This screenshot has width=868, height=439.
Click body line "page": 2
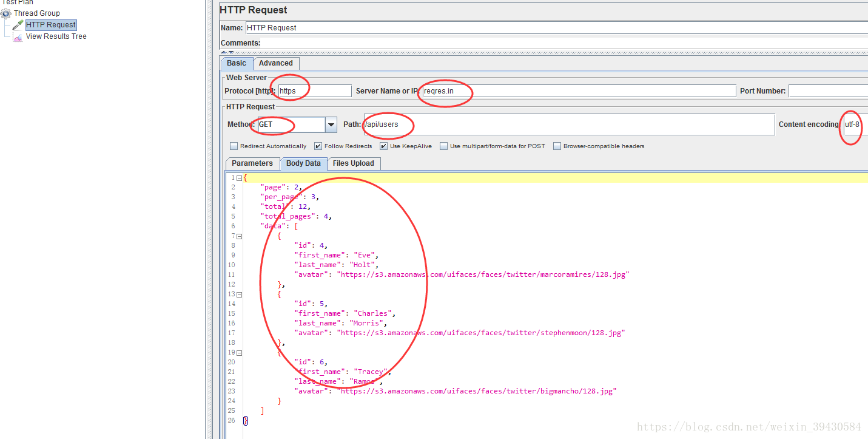click(x=281, y=188)
